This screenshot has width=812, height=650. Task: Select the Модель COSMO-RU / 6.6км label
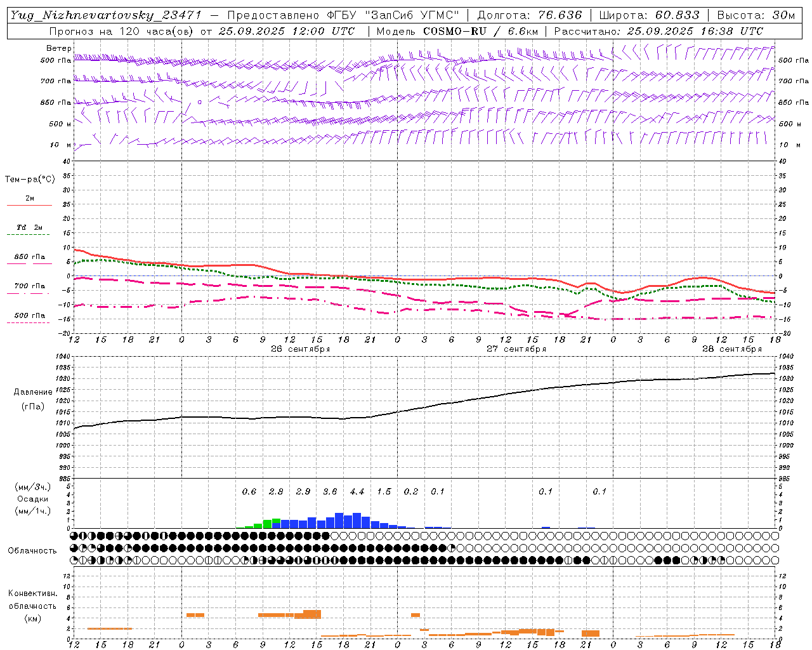click(457, 31)
